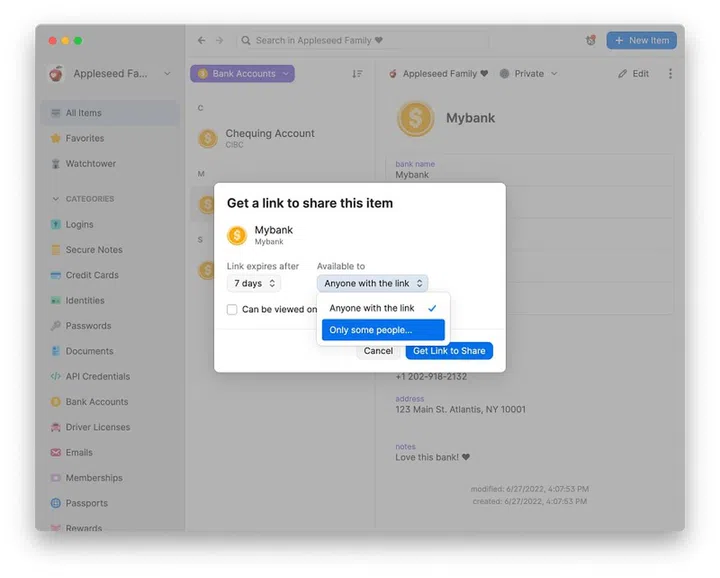
Task: Click the Logins category icon
Action: (56, 224)
